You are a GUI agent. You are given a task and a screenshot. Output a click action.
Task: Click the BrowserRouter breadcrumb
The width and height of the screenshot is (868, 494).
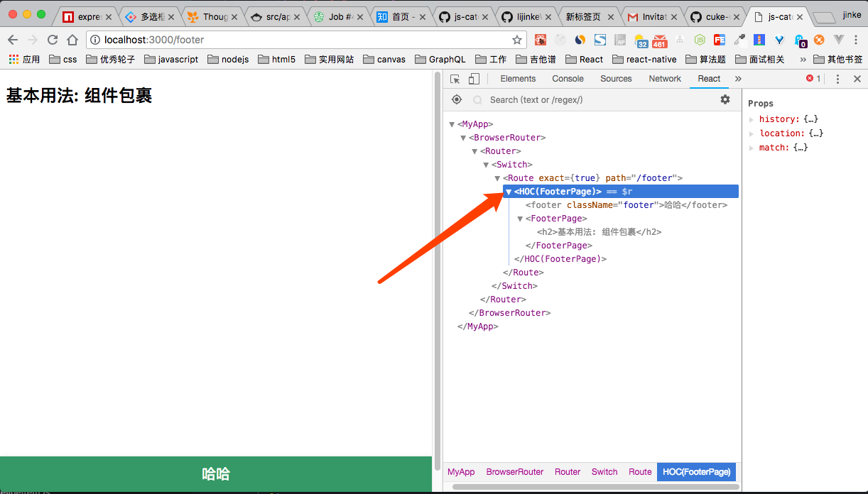(x=515, y=472)
